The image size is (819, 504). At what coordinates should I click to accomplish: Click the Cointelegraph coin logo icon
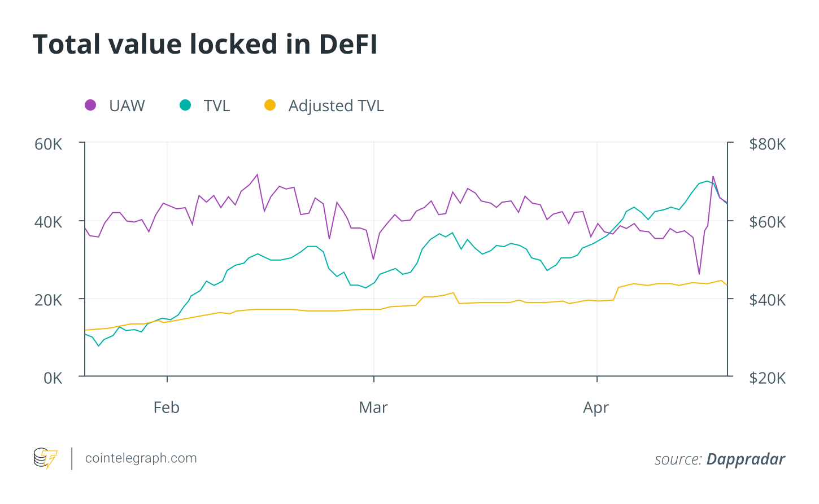click(x=45, y=458)
